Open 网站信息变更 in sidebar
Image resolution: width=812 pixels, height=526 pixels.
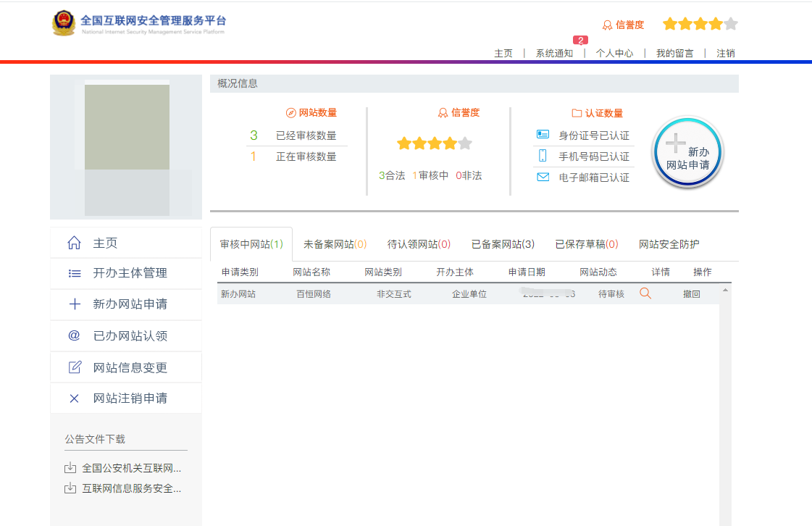pyautogui.click(x=126, y=367)
